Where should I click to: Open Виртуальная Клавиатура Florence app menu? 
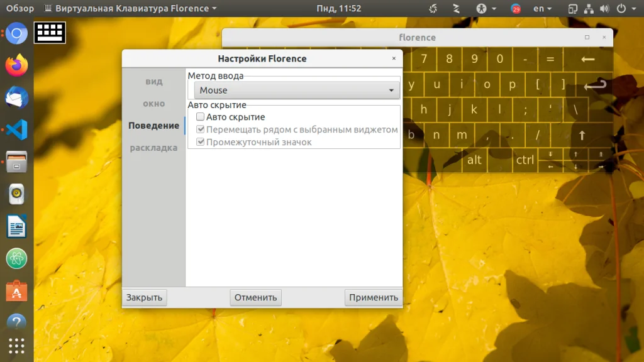(130, 8)
